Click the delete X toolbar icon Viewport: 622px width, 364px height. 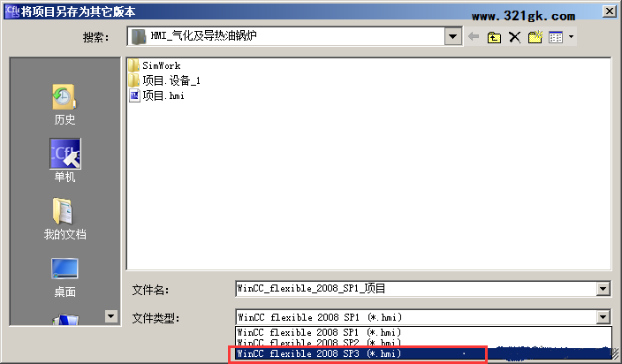tap(514, 37)
